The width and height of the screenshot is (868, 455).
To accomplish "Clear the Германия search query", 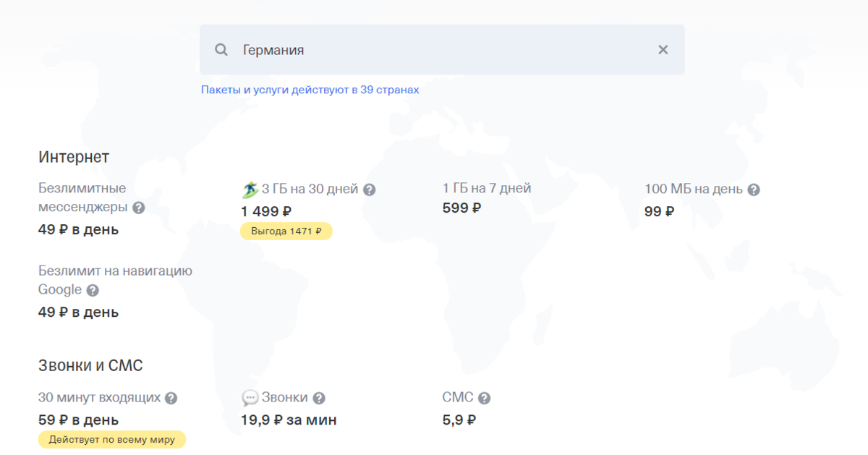I will [x=663, y=49].
